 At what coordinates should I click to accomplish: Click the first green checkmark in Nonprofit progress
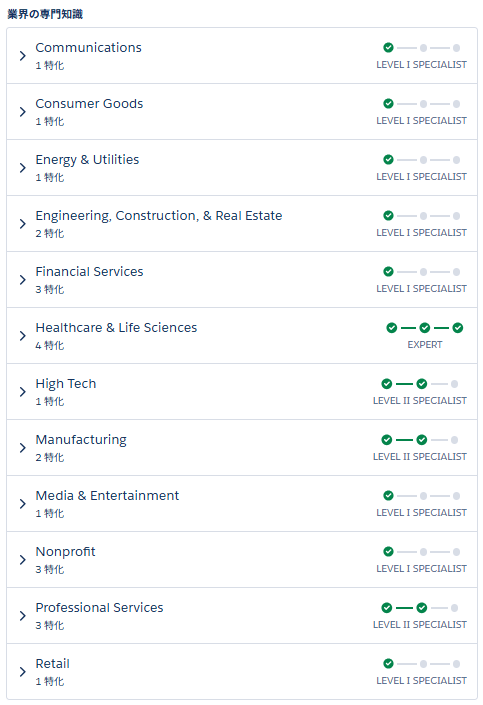389,552
